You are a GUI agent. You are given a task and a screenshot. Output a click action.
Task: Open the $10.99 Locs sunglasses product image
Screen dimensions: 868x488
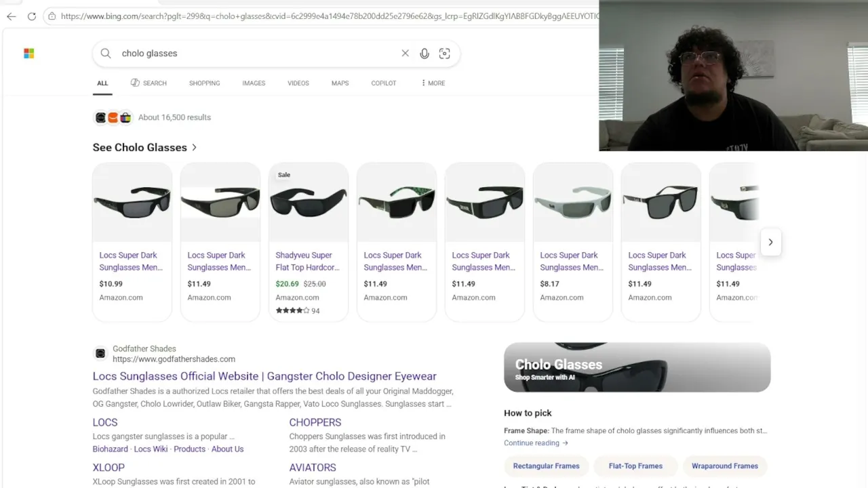[x=132, y=203]
